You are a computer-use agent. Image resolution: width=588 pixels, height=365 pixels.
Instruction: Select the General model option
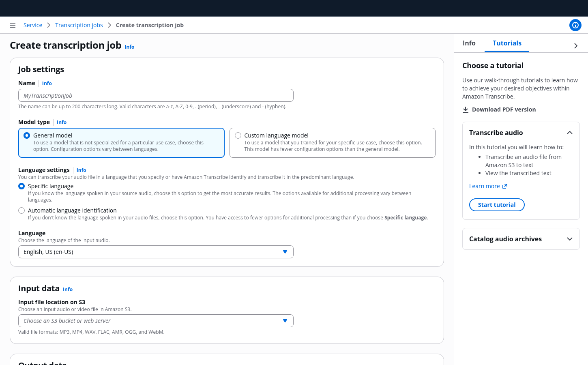[x=27, y=135]
